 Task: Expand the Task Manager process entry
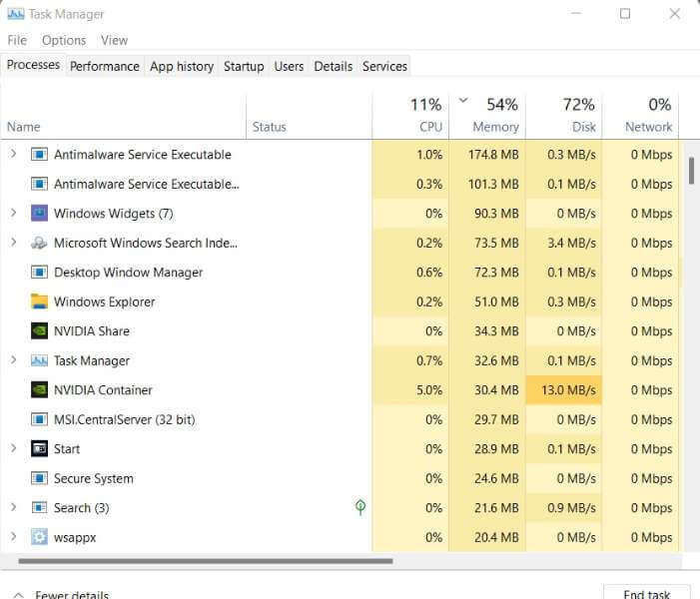(13, 360)
